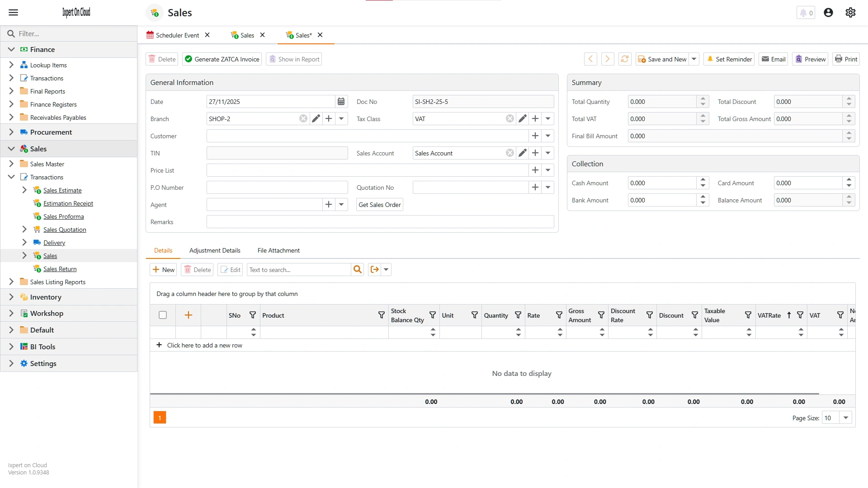Collapse the Transactions section under Sales
The width and height of the screenshot is (868, 488).
11,177
